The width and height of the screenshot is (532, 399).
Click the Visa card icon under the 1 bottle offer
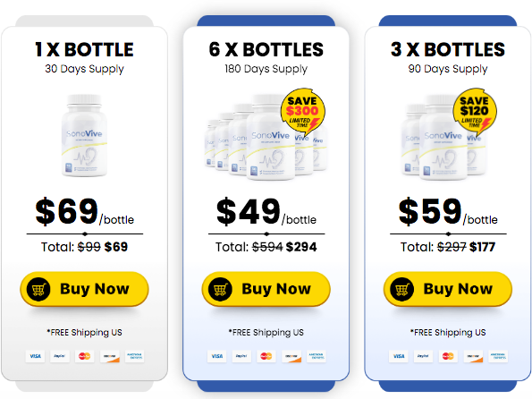(35, 356)
